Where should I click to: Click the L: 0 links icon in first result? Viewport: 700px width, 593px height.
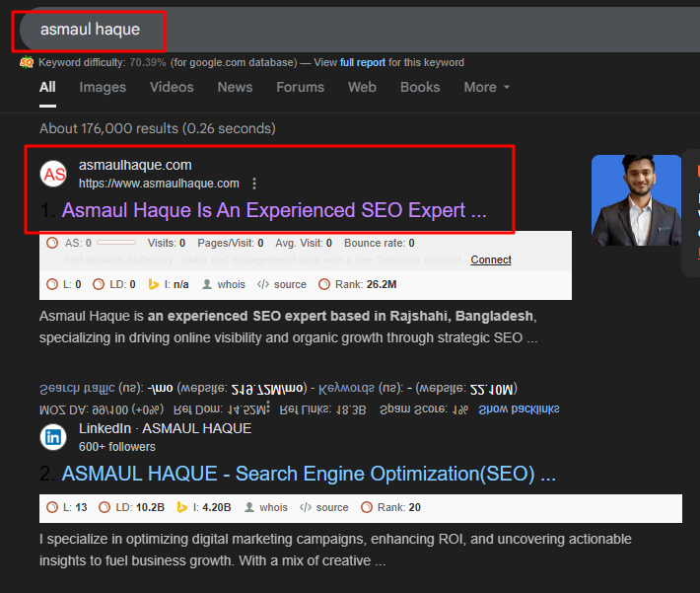click(52, 284)
